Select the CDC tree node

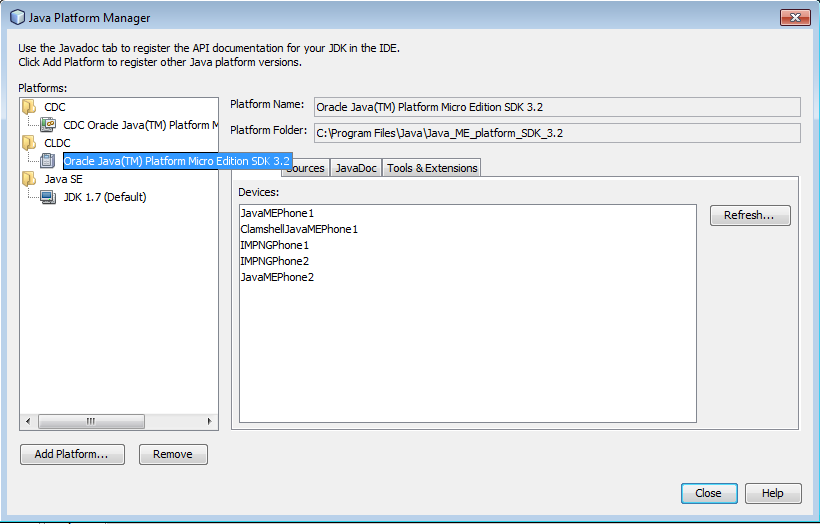pyautogui.click(x=55, y=107)
